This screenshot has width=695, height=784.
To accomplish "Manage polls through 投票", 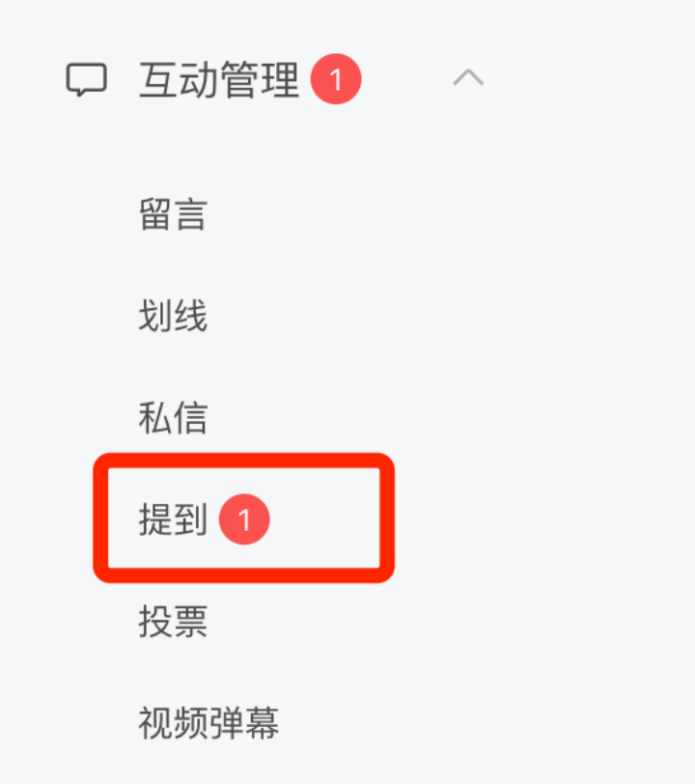I will click(x=173, y=621).
